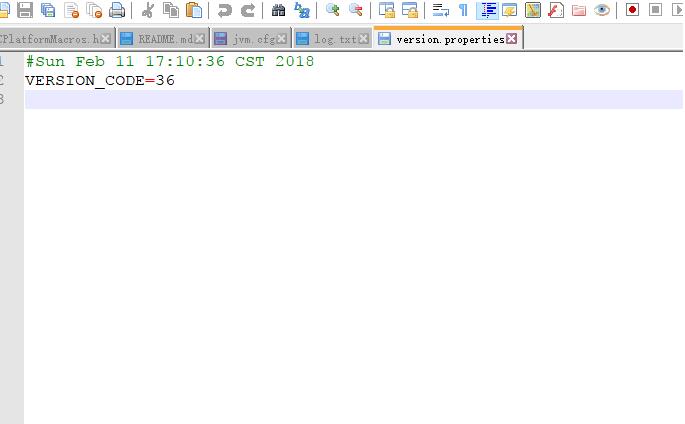Undo the last edit
The height and width of the screenshot is (424, 685).
225,11
